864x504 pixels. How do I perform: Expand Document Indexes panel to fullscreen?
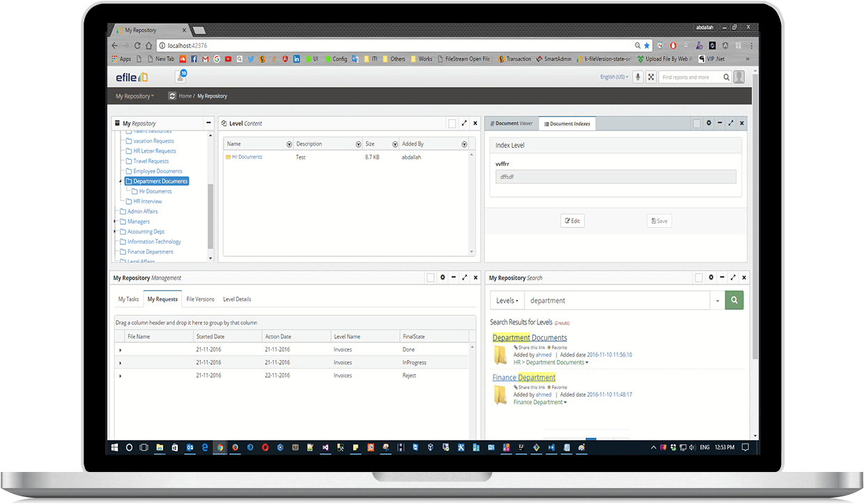pyautogui.click(x=731, y=123)
